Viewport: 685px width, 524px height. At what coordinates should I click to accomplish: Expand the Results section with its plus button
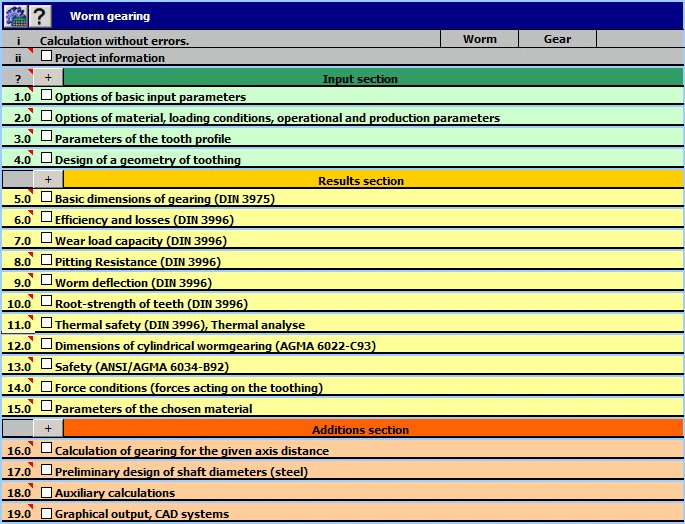(x=48, y=180)
